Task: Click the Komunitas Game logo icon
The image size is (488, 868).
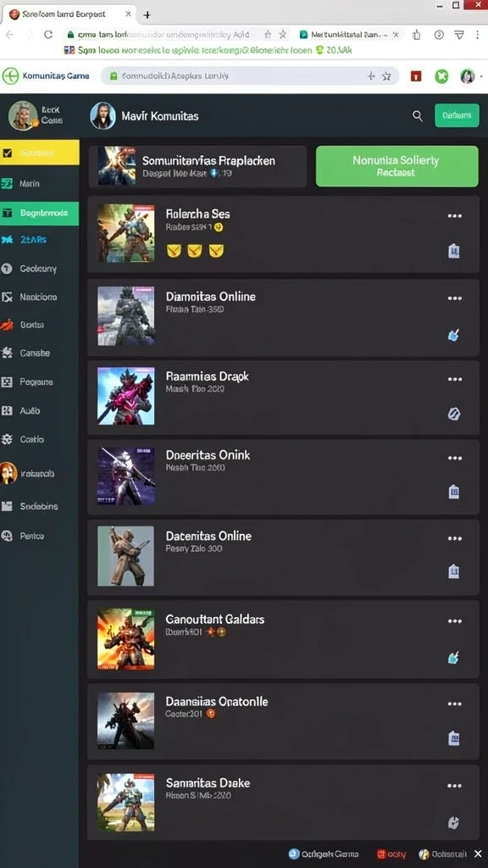Action: tap(10, 75)
